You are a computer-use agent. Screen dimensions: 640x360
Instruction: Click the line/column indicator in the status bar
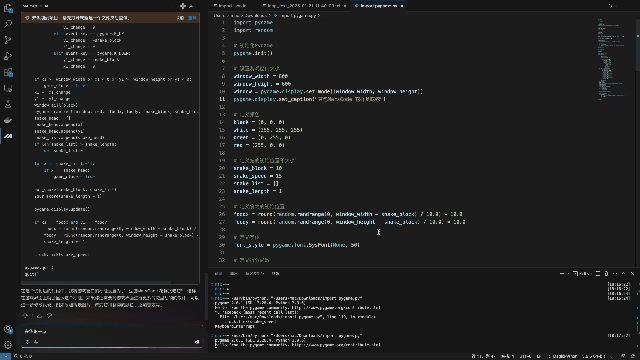pos(484,356)
